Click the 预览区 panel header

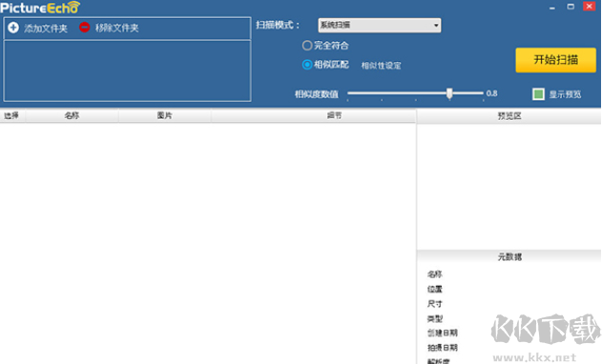[509, 116]
